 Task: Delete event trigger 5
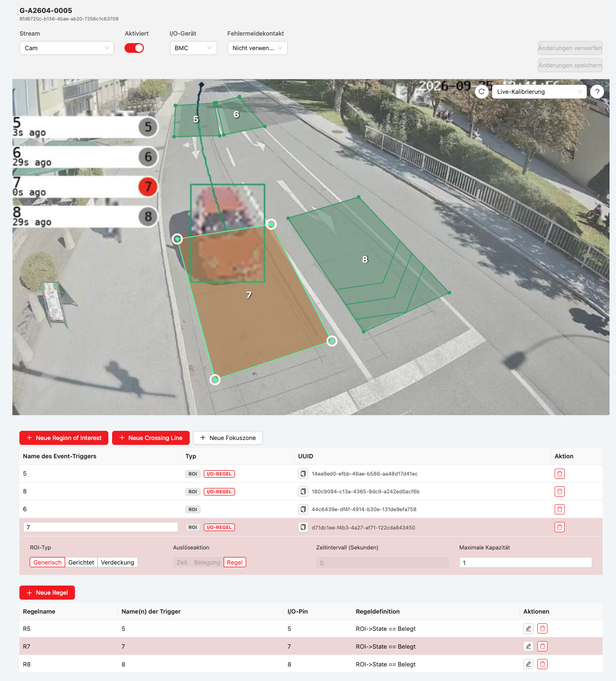coord(559,474)
